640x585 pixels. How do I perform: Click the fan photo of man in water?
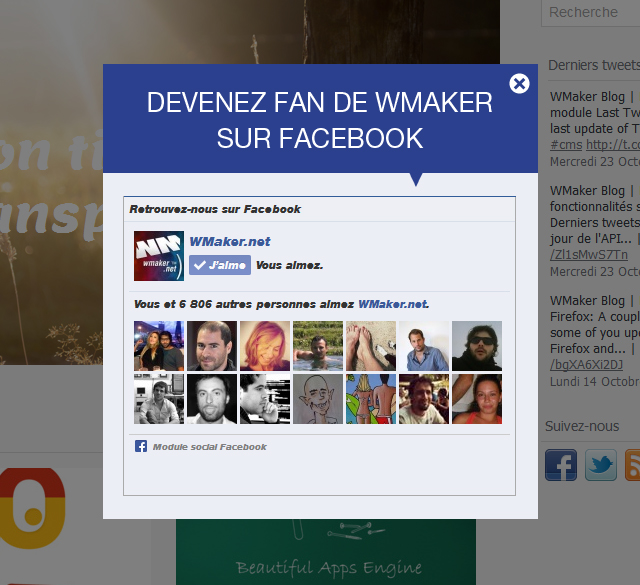tap(318, 346)
